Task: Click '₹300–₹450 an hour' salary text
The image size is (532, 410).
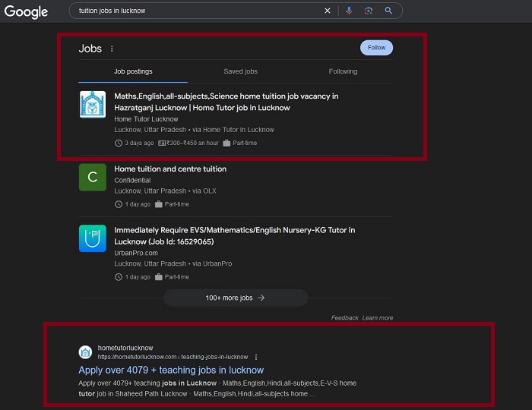Action: pyautogui.click(x=192, y=143)
